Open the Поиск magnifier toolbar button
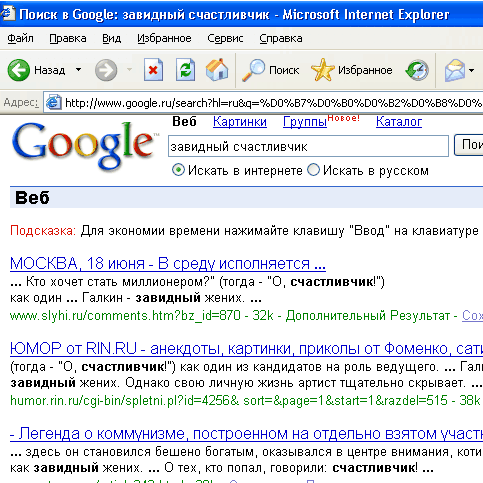This screenshot has width=483, height=483. click(x=270, y=70)
